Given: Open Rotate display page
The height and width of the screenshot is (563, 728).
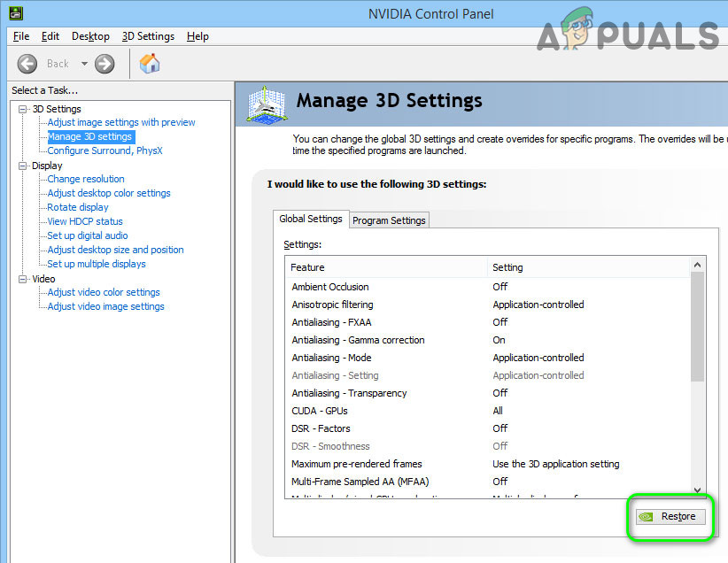Looking at the screenshot, I should (78, 207).
